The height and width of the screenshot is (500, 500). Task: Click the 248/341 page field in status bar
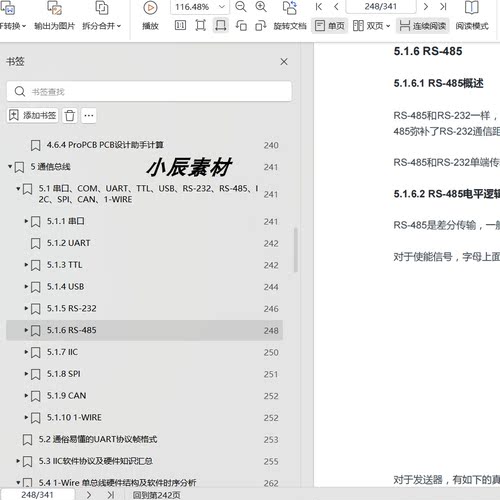coord(37,495)
